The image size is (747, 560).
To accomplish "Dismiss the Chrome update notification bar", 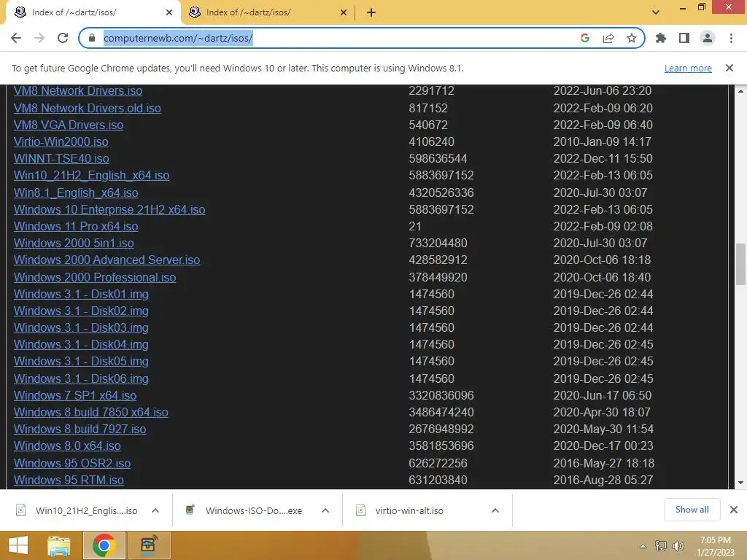I will click(729, 68).
